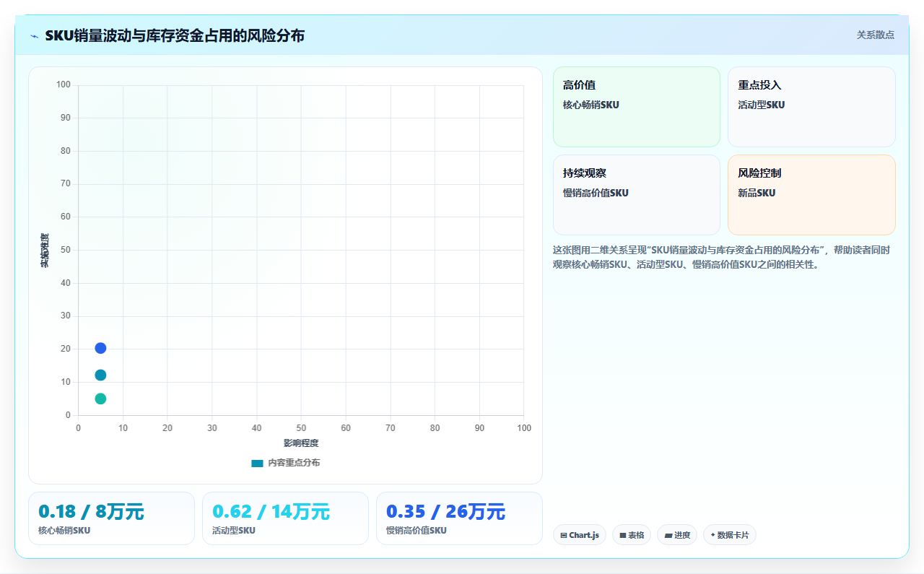Open the 重点投入 活动型SKU card
This screenshot has width=924, height=574.
(811, 107)
